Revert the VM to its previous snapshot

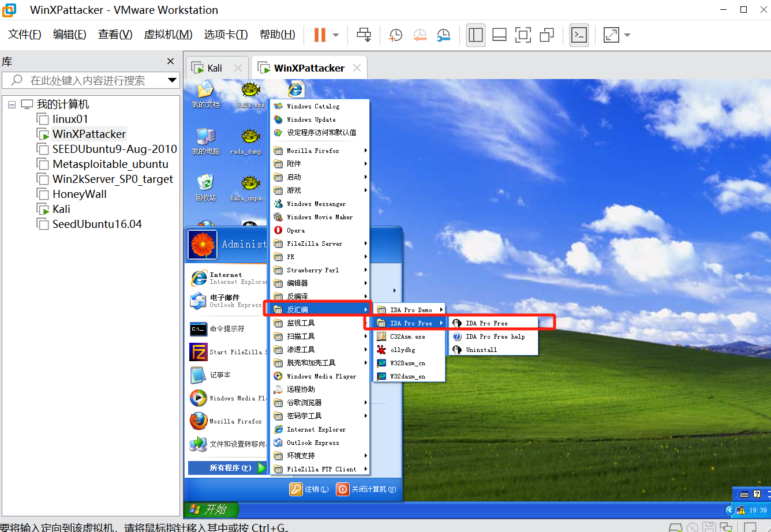pyautogui.click(x=420, y=35)
